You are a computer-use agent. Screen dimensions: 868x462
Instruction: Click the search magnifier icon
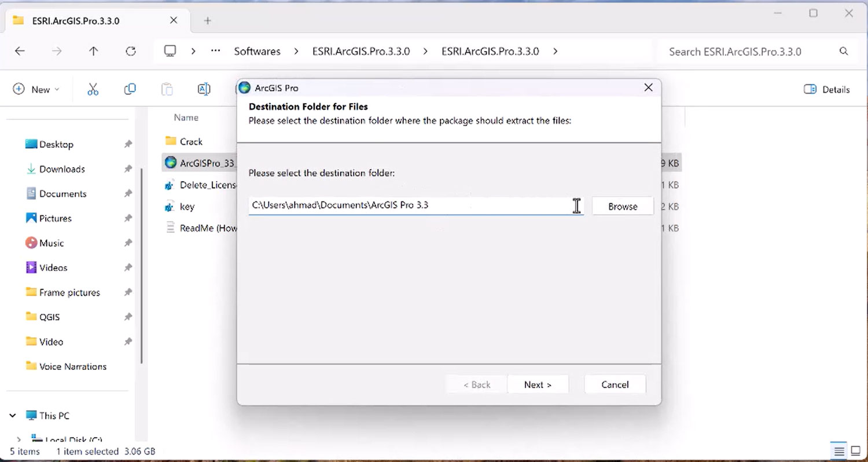[844, 52]
